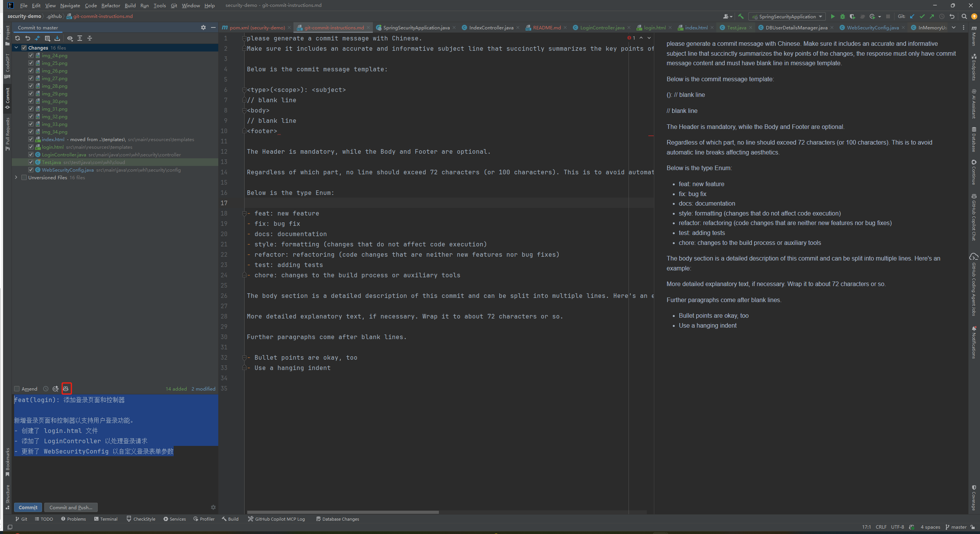Toggle the Amend checkbox
The width and height of the screenshot is (980, 534).
tap(17, 389)
